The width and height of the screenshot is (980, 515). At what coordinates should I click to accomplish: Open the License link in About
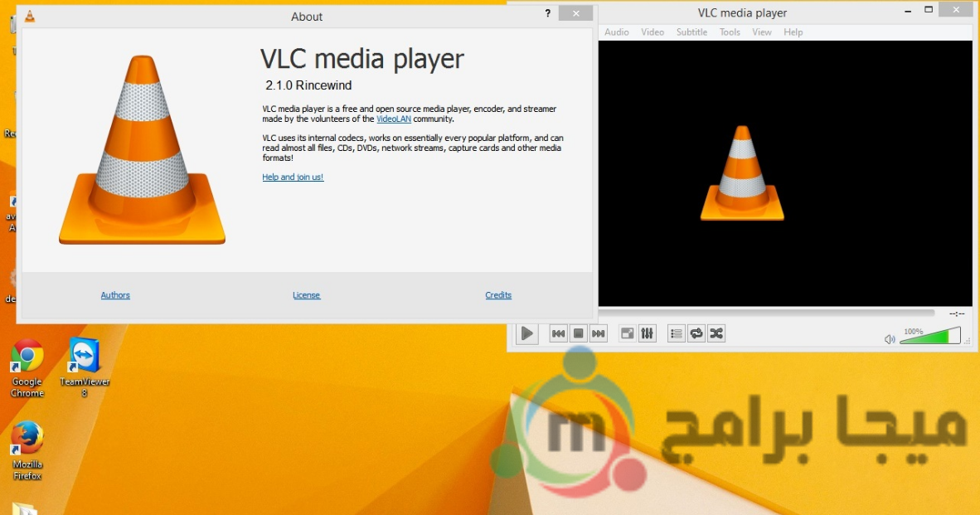(306, 295)
